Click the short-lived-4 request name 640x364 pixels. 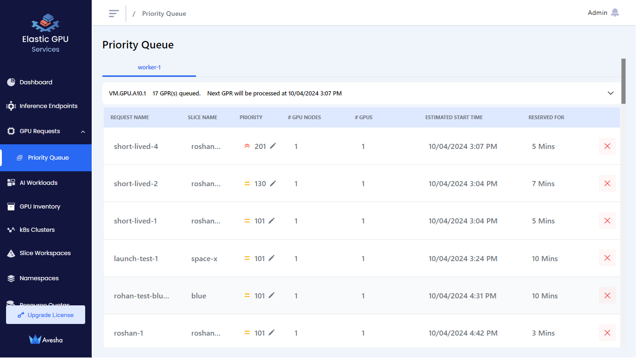tap(136, 147)
